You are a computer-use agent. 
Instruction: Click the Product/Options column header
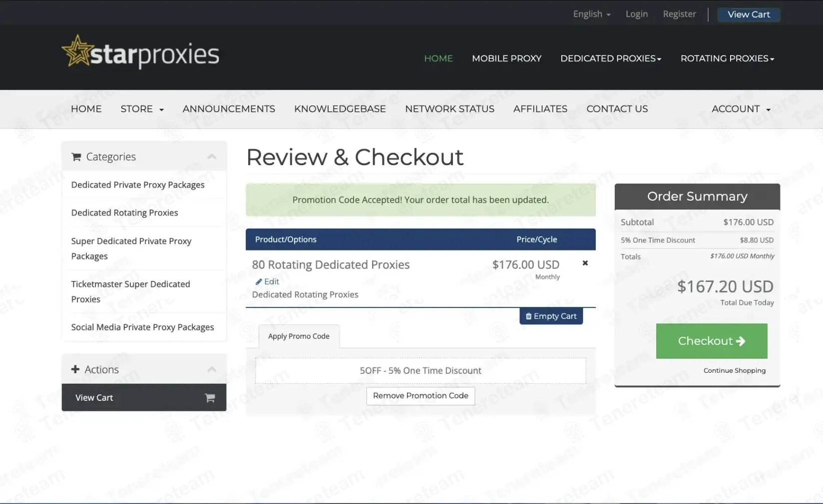(x=286, y=240)
